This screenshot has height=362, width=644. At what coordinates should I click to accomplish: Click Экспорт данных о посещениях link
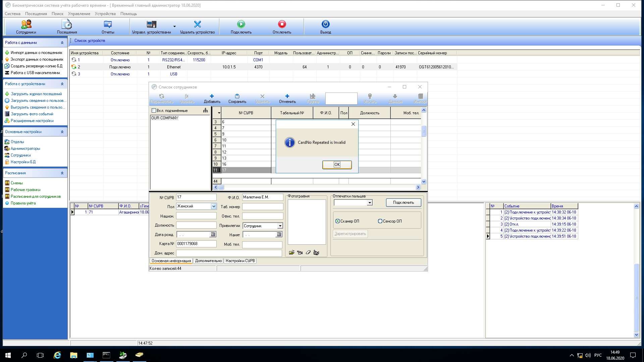(37, 59)
